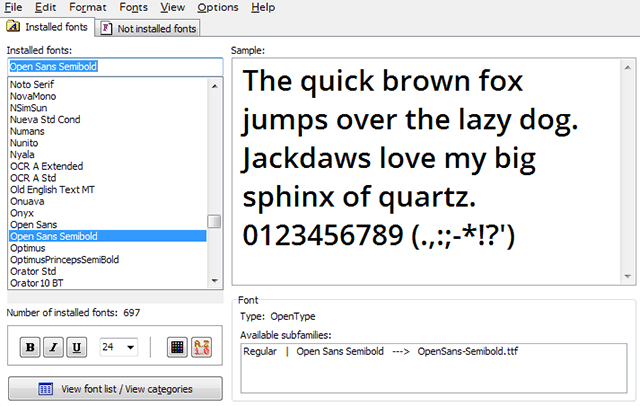The width and height of the screenshot is (640, 406).
Task: Click View font list / View categories
Action: tap(116, 388)
